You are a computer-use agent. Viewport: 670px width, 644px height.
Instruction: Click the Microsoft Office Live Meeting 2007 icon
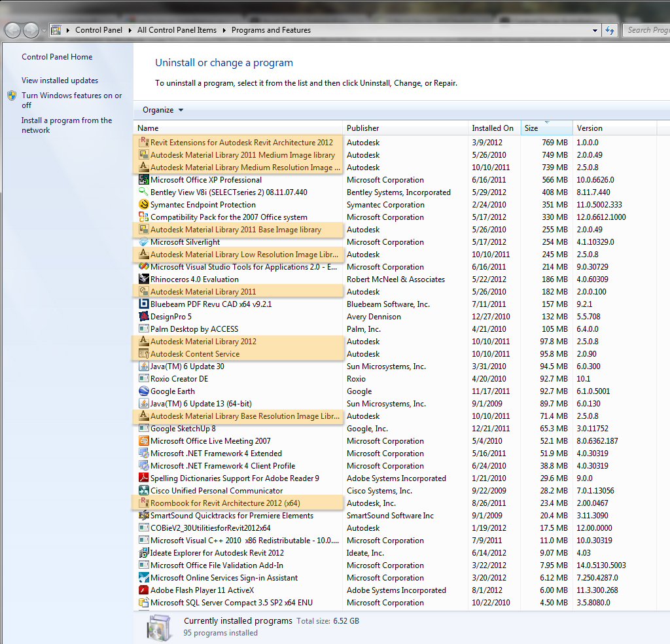click(x=144, y=440)
